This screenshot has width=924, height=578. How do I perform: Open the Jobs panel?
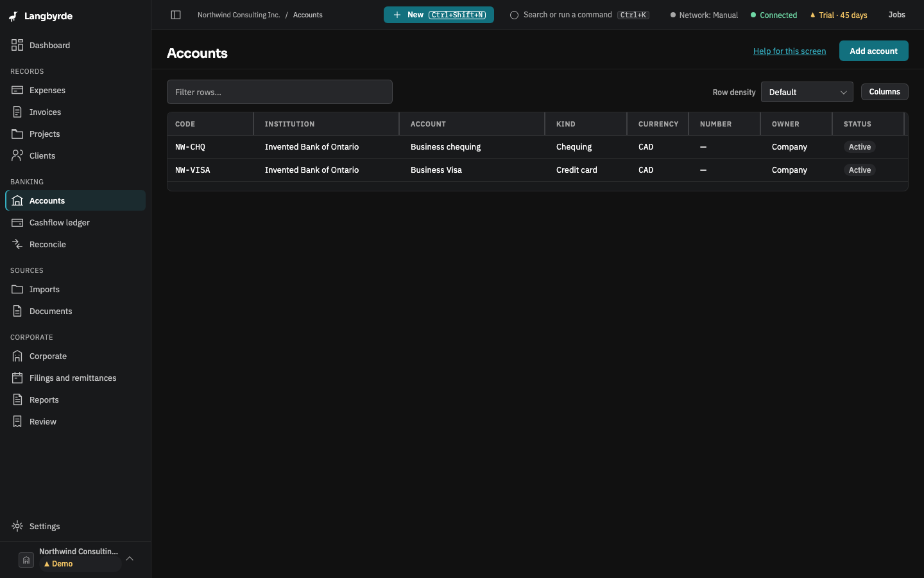click(896, 15)
